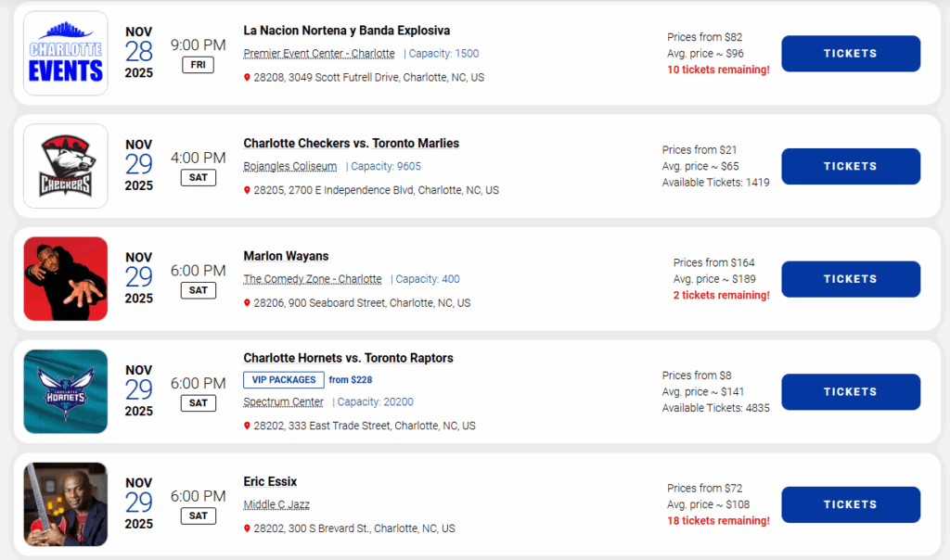This screenshot has height=560, width=950.
Task: Click the location pin next to Seaboard Street
Action: (x=247, y=303)
